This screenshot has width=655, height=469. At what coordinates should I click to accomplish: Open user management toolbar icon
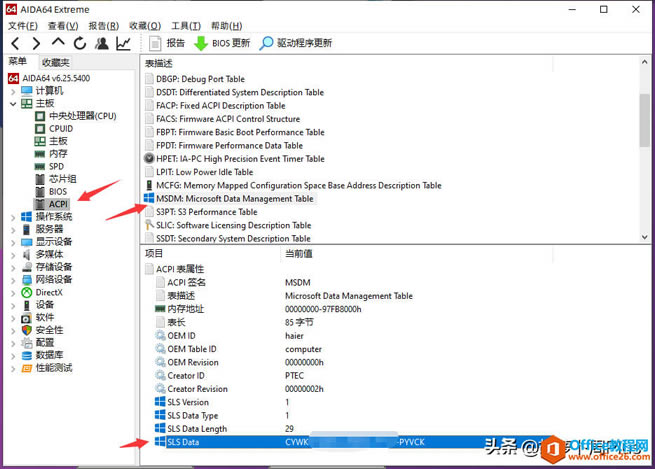[x=102, y=43]
